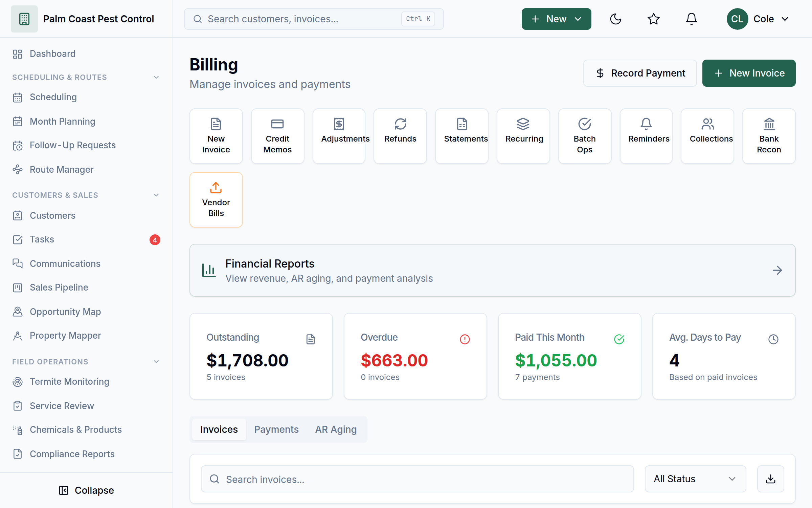The height and width of the screenshot is (508, 812).
Task: Collapse Customers & Sales section
Action: (x=156, y=195)
